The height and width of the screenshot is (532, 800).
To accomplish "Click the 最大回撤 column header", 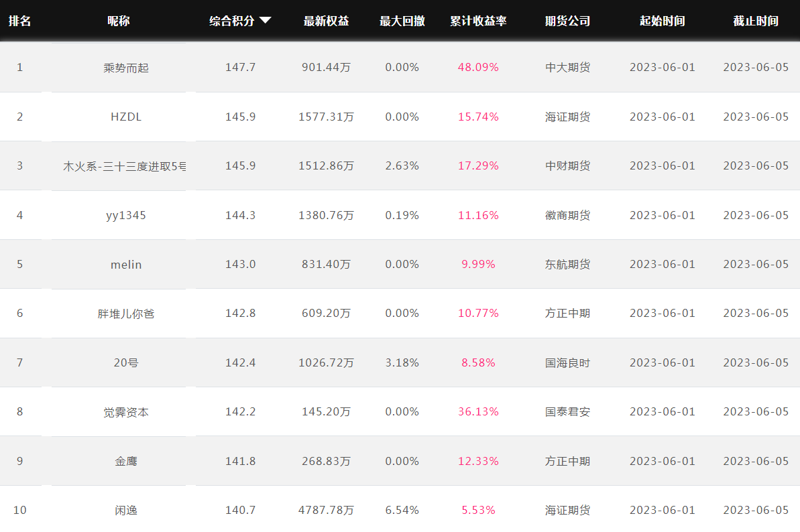I will coord(402,21).
